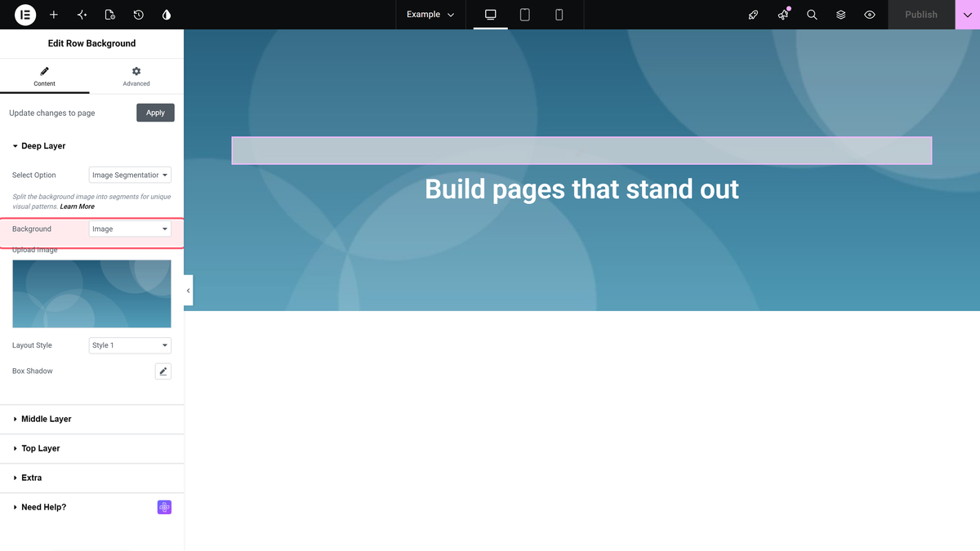Switch to tablet view icon
Screen dimensions: 980x551
[x=525, y=15]
